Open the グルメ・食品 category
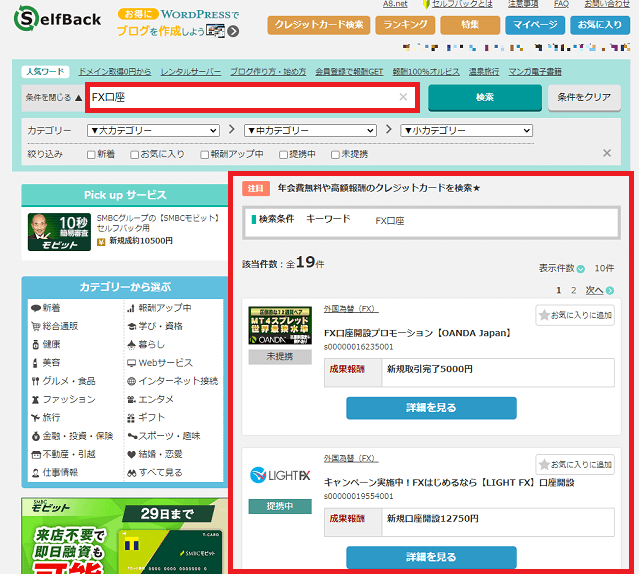639x574 pixels. pos(64,381)
